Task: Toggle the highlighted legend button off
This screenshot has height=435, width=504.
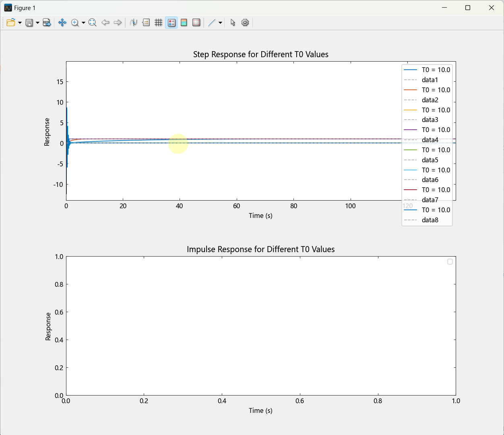Action: [171, 23]
